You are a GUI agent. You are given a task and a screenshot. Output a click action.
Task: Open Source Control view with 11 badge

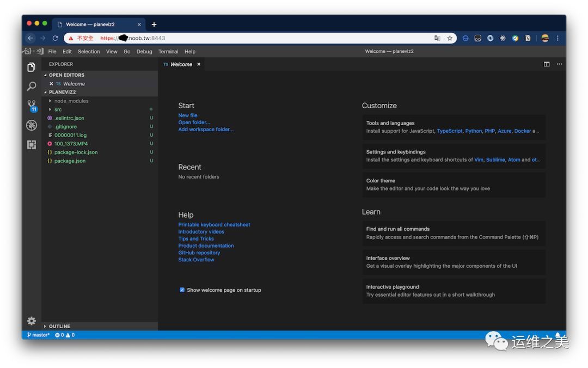(x=32, y=105)
